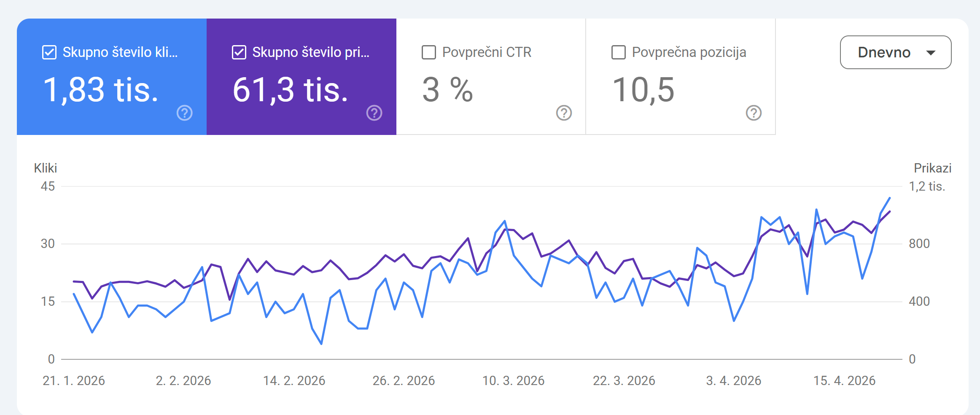This screenshot has height=415, width=980.
Task: Enable the Povprečna pozicija checkbox
Action: coord(619,53)
